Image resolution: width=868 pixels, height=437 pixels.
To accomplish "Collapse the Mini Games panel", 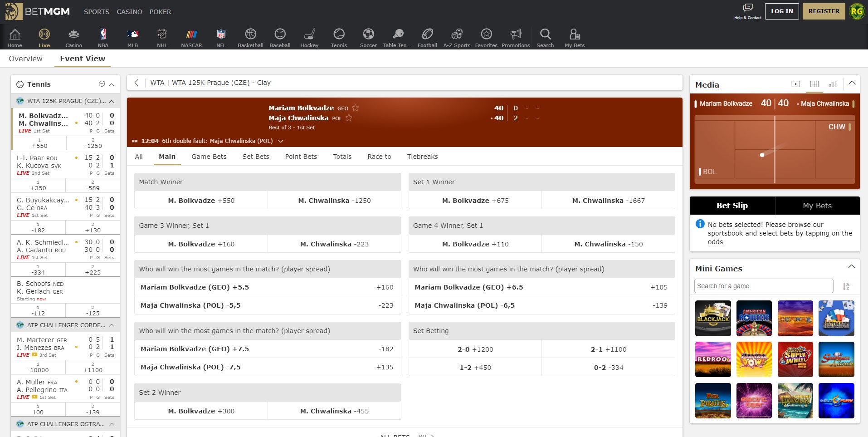I will [x=852, y=267].
